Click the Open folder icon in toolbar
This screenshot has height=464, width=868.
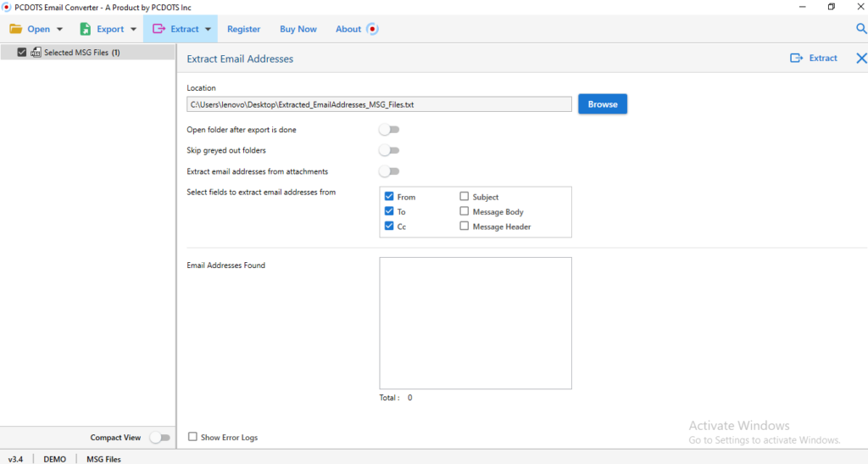[x=15, y=29]
